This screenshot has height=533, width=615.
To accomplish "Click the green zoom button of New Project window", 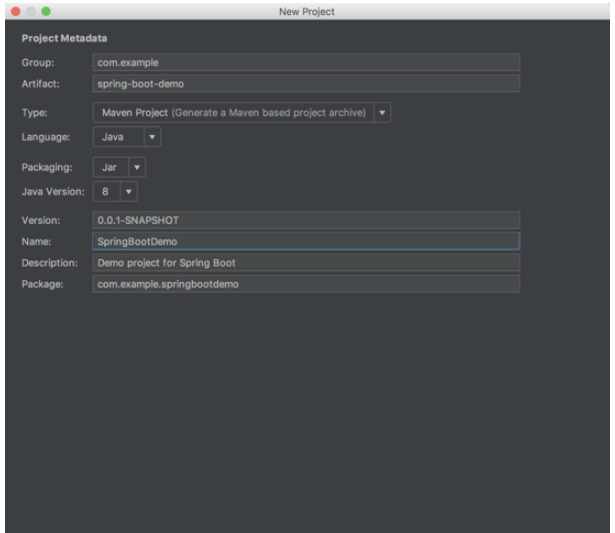I will [46, 11].
